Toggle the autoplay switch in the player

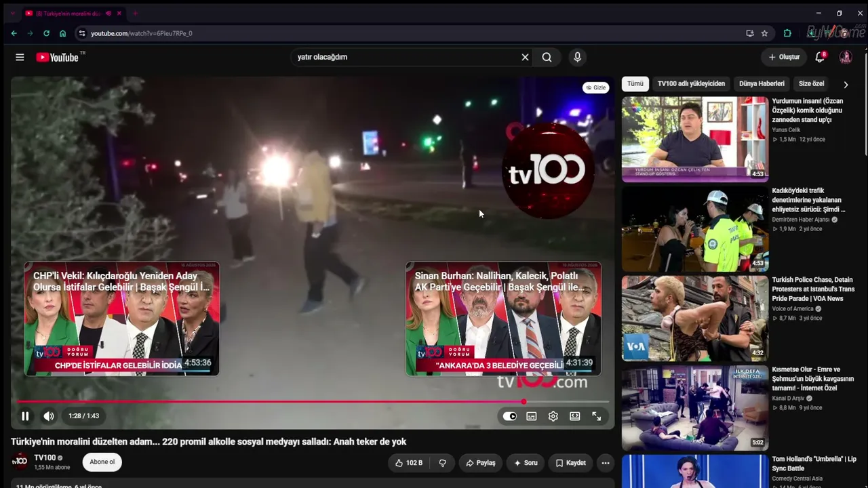pyautogui.click(x=510, y=416)
